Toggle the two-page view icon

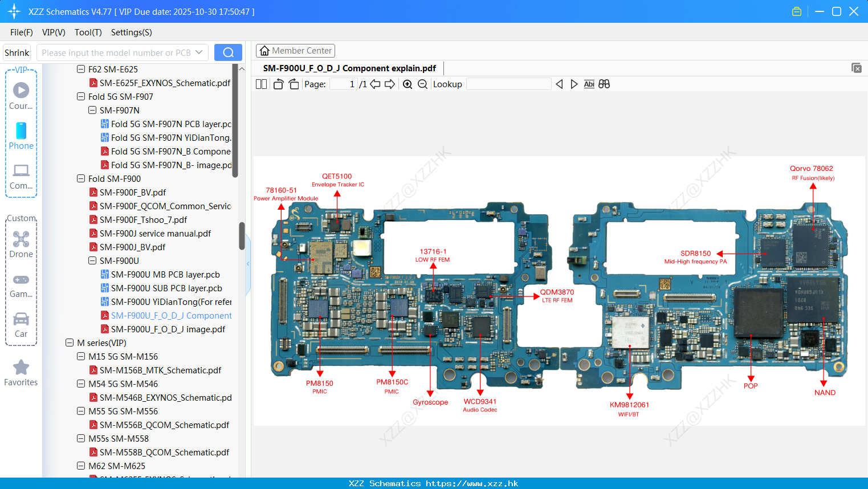[x=261, y=84]
